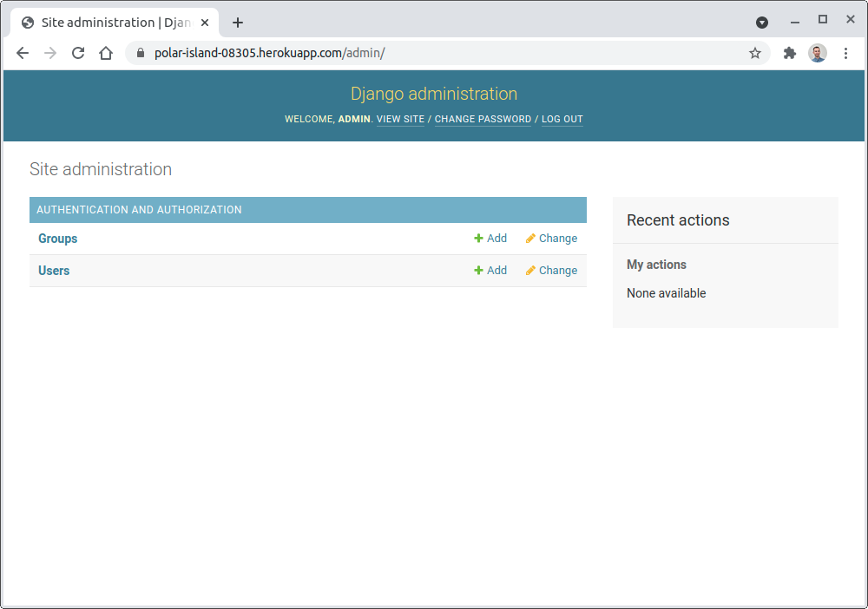The image size is (868, 609).
Task: Bookmark this page with star icon
Action: pos(755,53)
